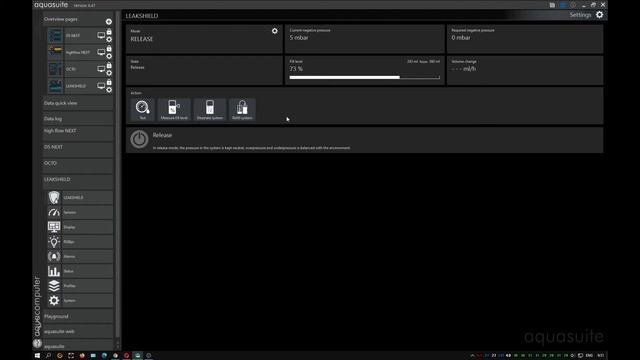The width and height of the screenshot is (640, 360).
Task: Click the help question mark icon bottom left
Action: click(37, 344)
